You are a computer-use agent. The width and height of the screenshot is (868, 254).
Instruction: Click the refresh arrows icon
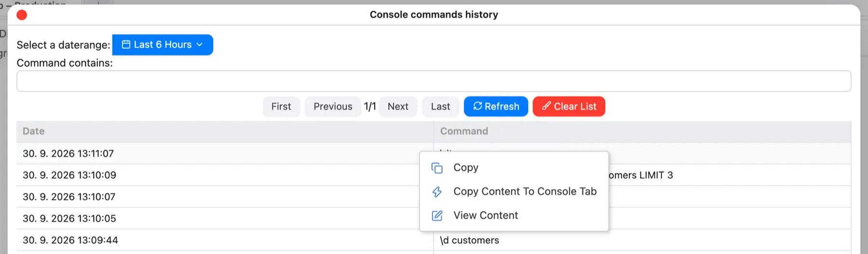click(x=477, y=106)
